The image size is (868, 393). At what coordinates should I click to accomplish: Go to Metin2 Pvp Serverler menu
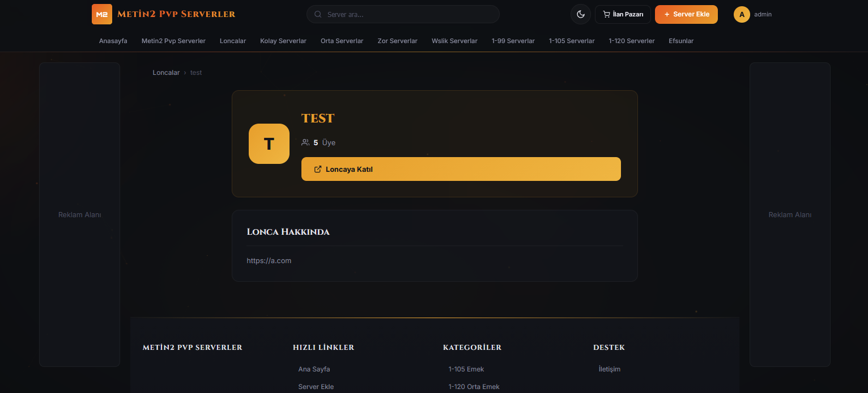click(x=173, y=41)
